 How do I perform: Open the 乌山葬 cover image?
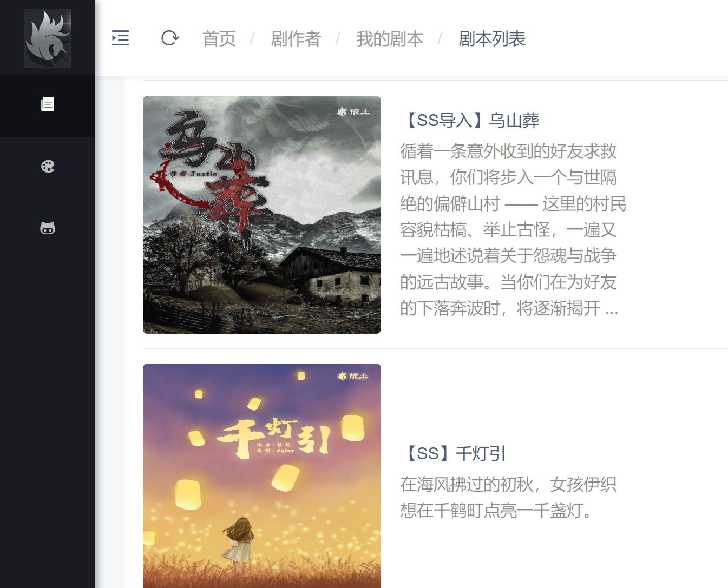pos(262,215)
